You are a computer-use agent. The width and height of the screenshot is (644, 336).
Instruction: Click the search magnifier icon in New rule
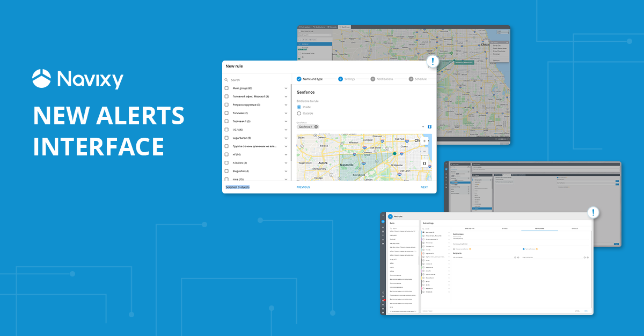(x=226, y=80)
